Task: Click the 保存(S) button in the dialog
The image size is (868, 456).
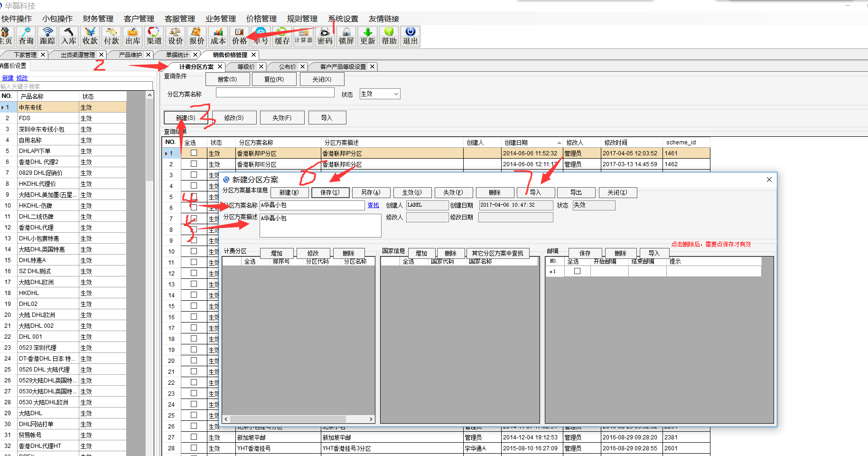Action: (330, 192)
